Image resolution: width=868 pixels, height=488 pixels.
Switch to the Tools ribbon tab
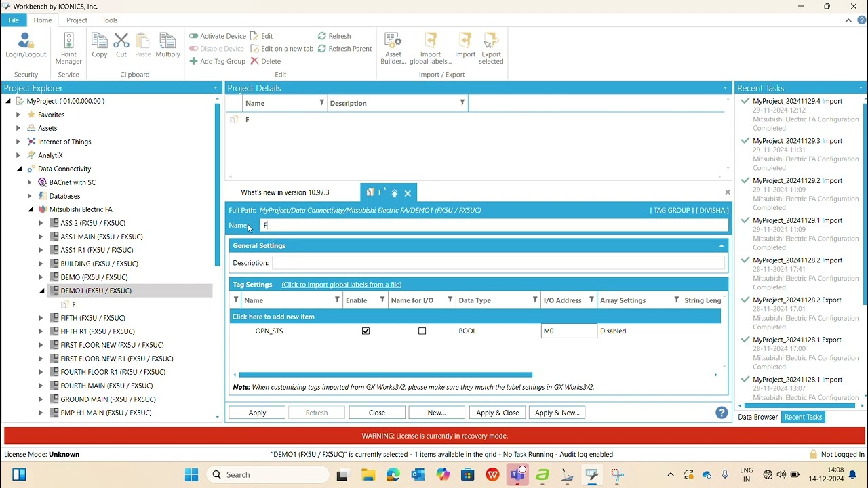[110, 20]
